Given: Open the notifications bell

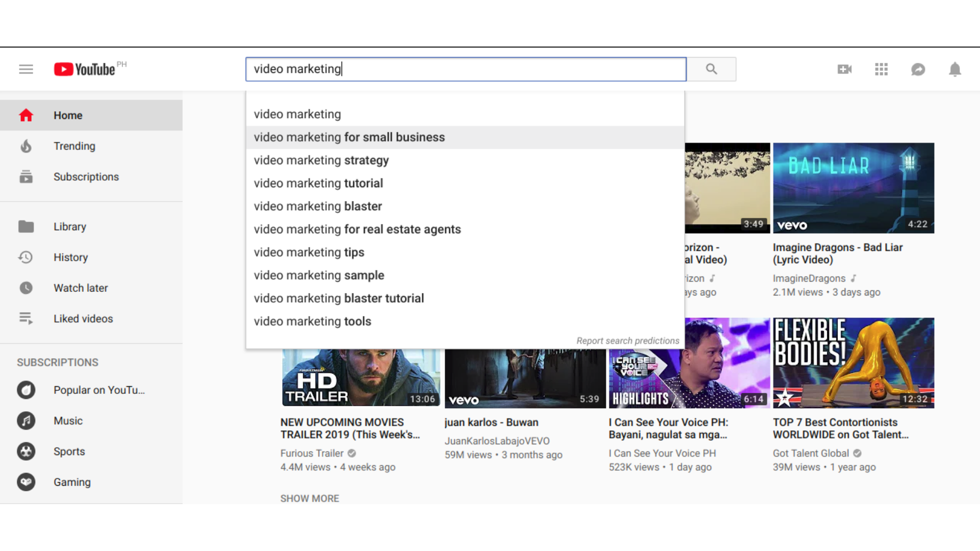Looking at the screenshot, I should tap(954, 69).
